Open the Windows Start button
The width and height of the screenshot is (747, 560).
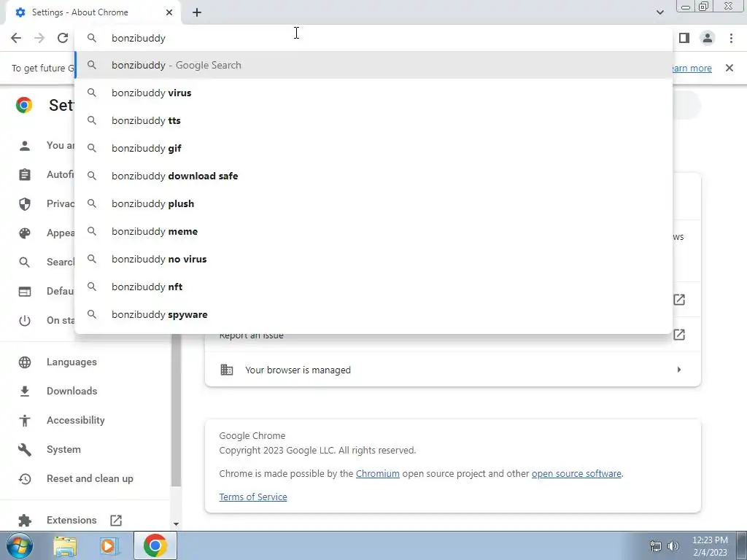(20, 545)
